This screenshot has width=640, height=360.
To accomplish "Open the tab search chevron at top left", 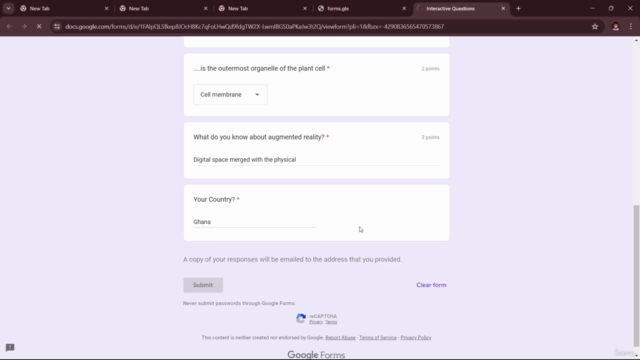I will click(x=8, y=8).
